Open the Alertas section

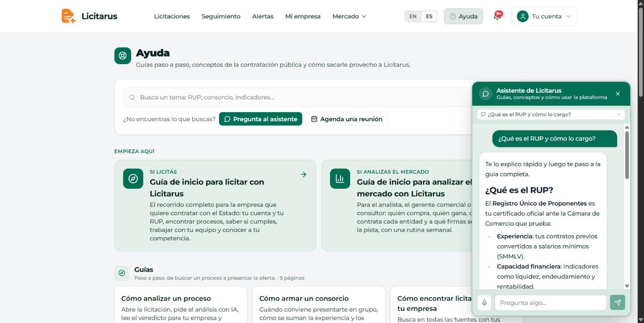tap(262, 16)
